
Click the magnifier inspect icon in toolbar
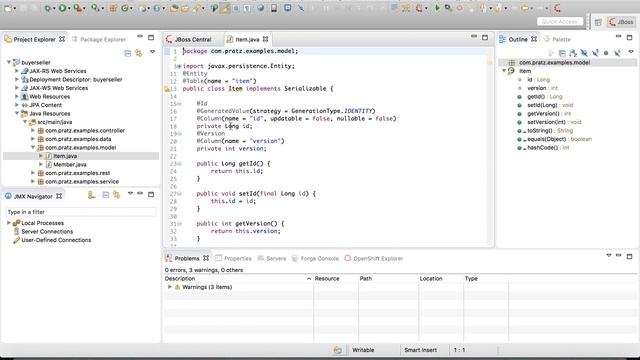point(448,8)
